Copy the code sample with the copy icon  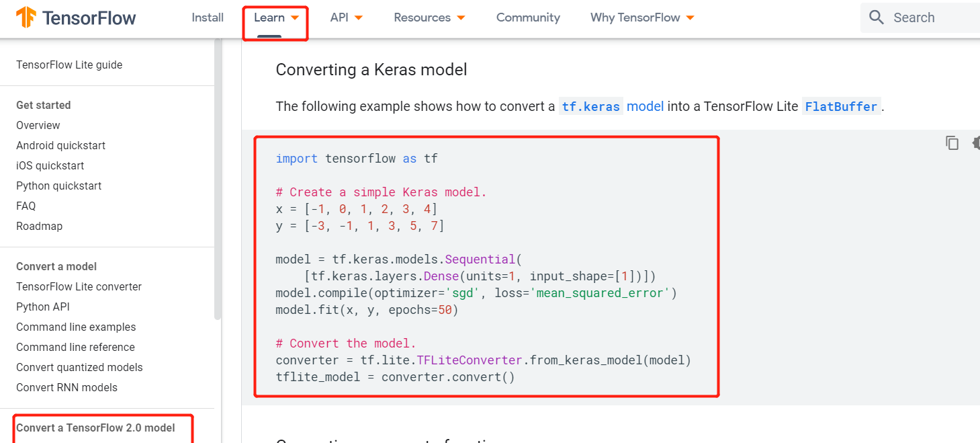tap(952, 143)
